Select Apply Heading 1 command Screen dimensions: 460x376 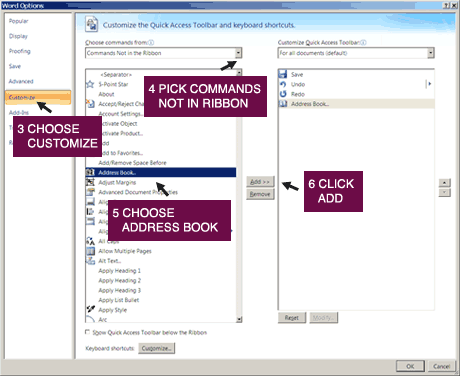click(119, 270)
